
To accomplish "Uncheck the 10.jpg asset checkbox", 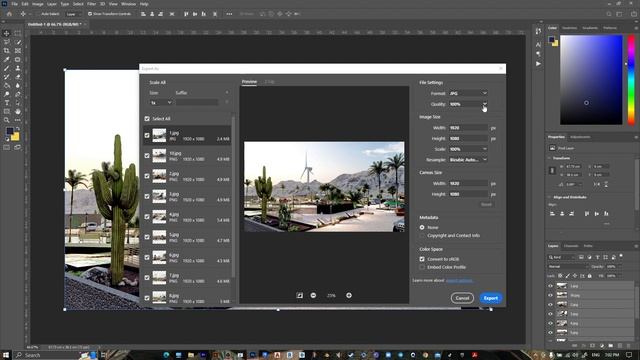I will click(147, 156).
